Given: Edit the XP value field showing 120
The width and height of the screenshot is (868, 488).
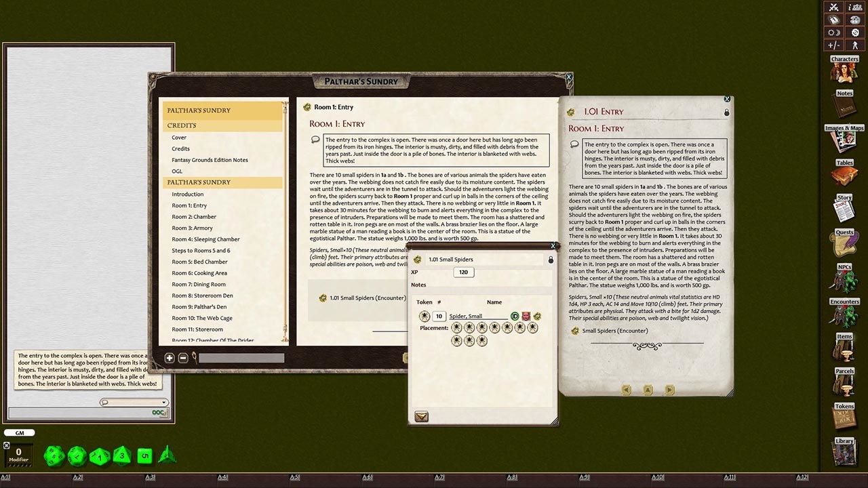Looking at the screenshot, I should (464, 272).
